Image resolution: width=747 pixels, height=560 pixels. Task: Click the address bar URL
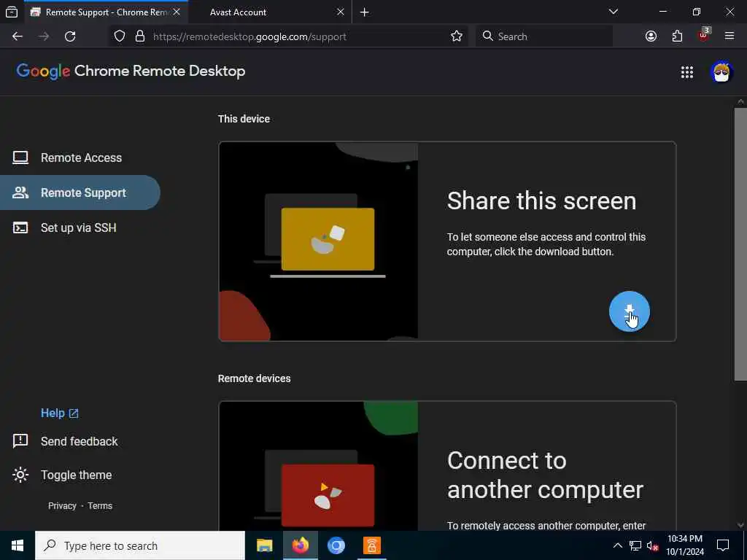pos(249,36)
